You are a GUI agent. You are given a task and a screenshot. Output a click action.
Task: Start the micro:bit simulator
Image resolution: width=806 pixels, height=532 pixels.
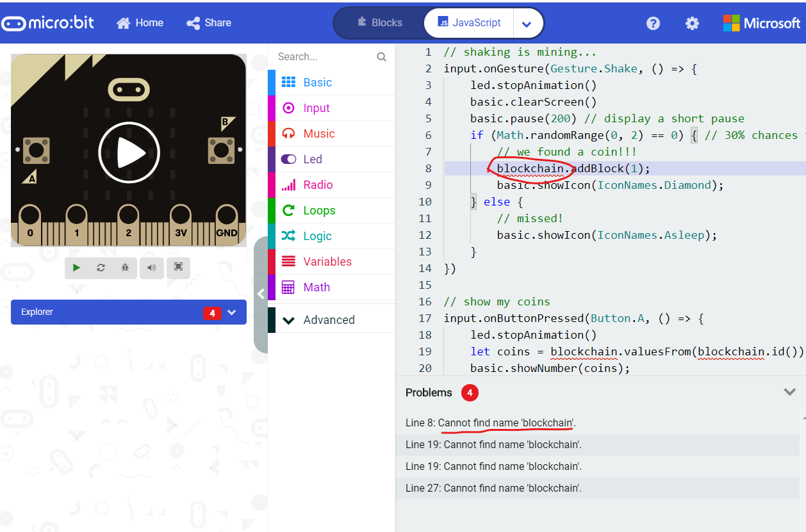pyautogui.click(x=77, y=268)
